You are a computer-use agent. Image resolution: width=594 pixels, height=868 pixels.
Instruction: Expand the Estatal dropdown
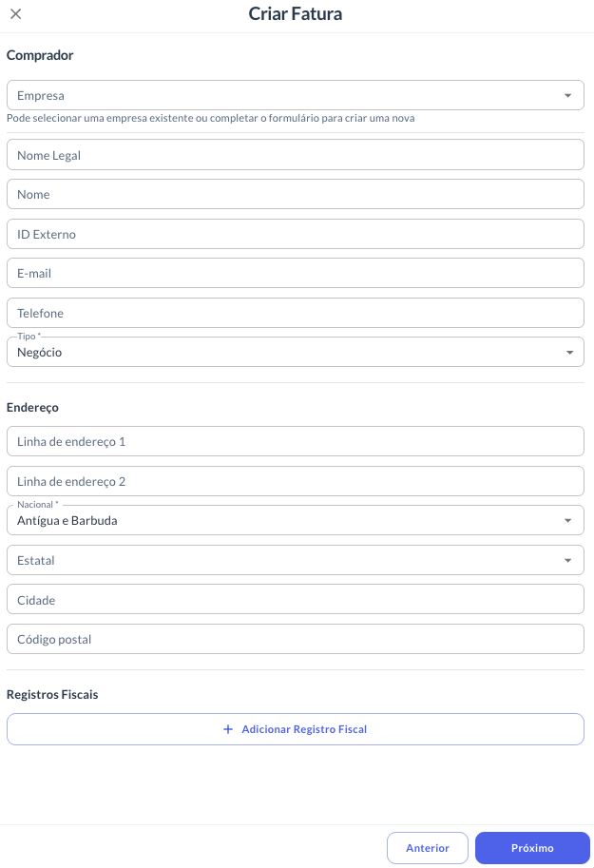pyautogui.click(x=295, y=560)
